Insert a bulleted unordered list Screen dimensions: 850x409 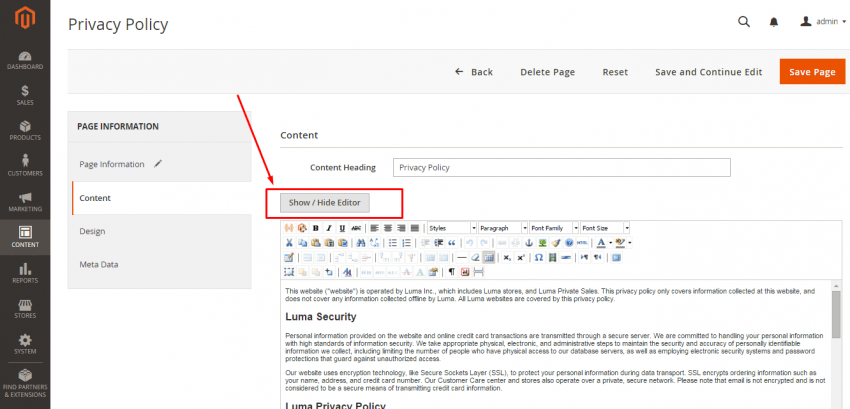[x=393, y=242]
